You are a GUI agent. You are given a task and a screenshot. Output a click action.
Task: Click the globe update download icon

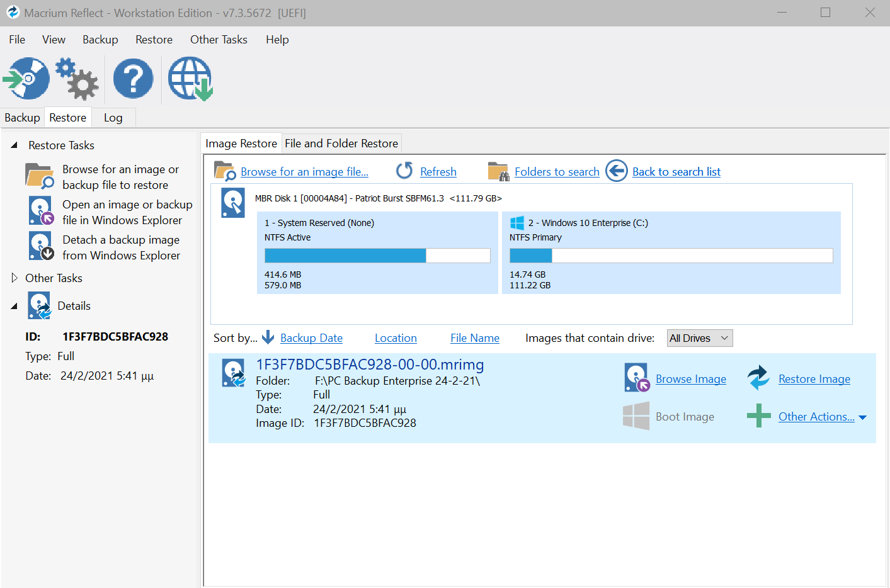point(190,79)
